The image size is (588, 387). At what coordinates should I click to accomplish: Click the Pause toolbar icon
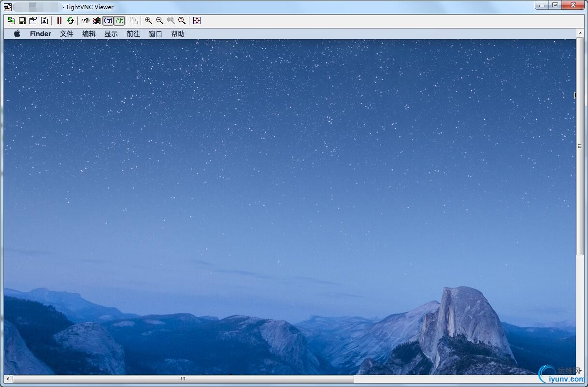coord(59,21)
